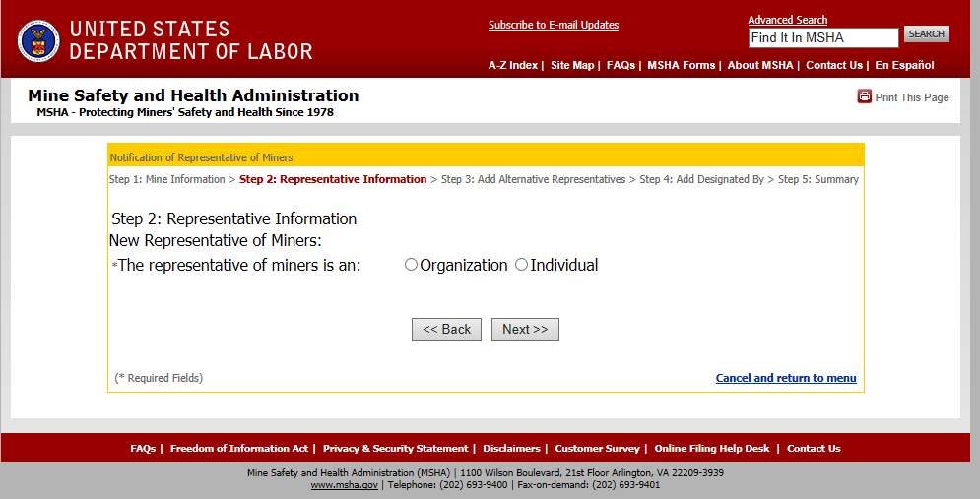Viewport: 980px width, 499px height.
Task: Select the Organization radio button
Action: click(x=411, y=264)
